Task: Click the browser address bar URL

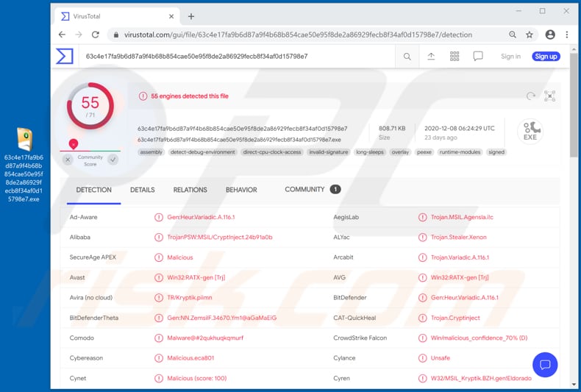Action: (x=298, y=35)
